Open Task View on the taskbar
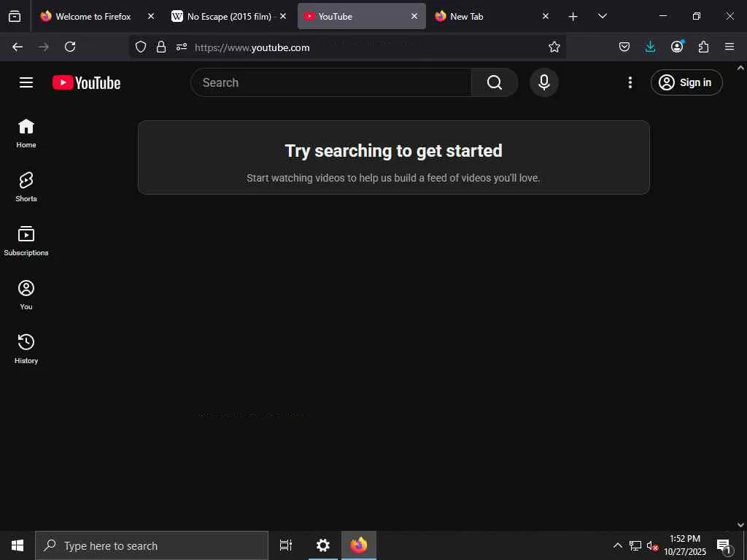747x560 pixels. click(286, 545)
